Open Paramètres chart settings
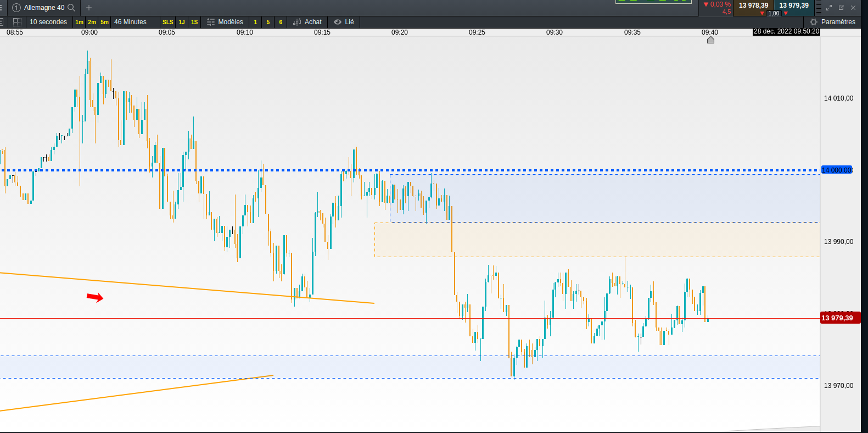The image size is (868, 433). (x=833, y=22)
